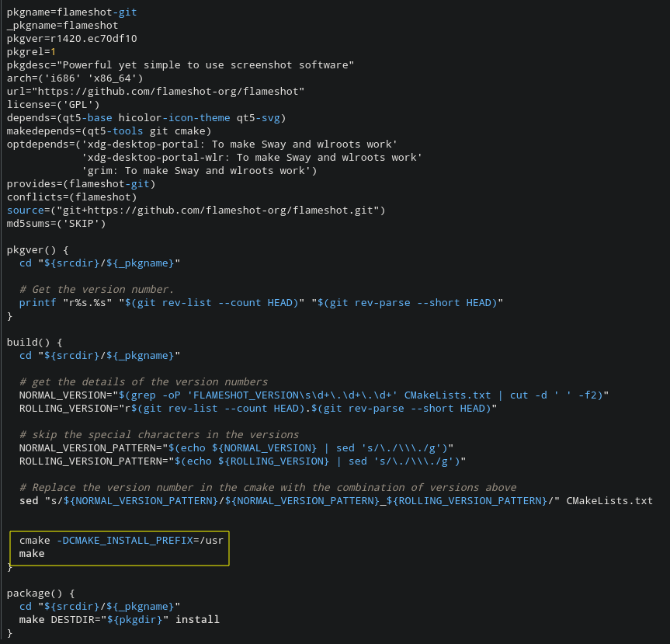Click the sed CMakeLists.txt replacement line

[x=336, y=501]
